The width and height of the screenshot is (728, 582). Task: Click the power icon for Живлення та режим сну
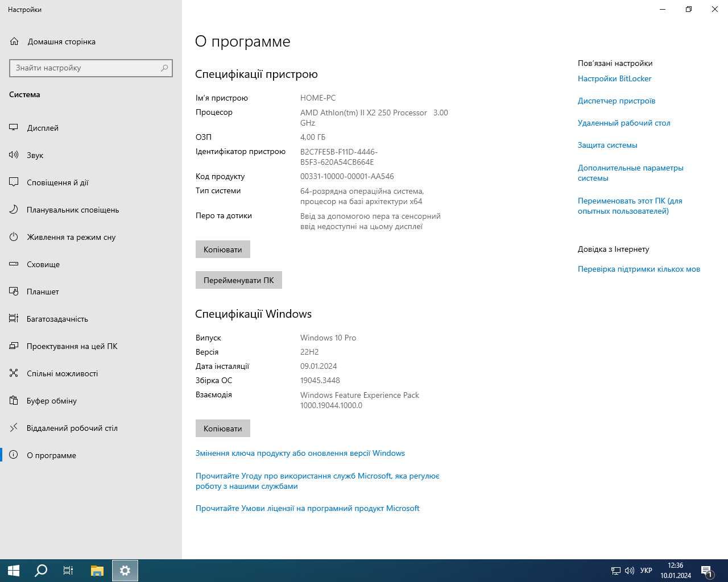14,237
